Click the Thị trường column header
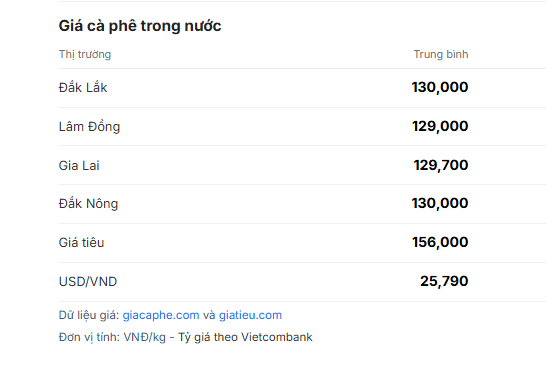546x368 pixels. pyautogui.click(x=85, y=54)
